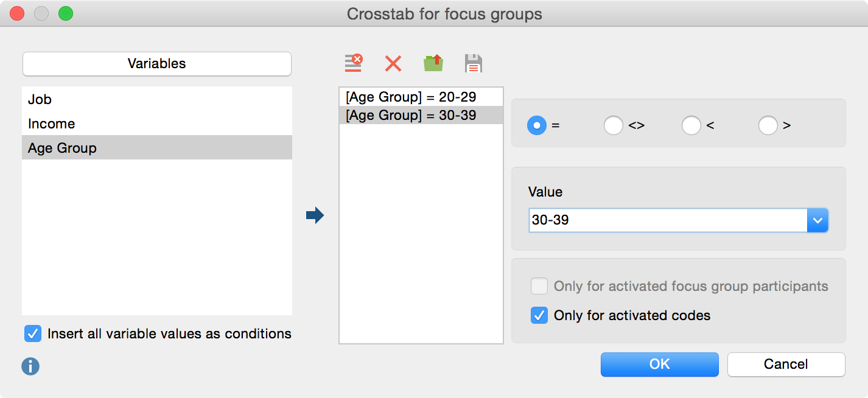Click the delete all conditions icon

(x=353, y=63)
